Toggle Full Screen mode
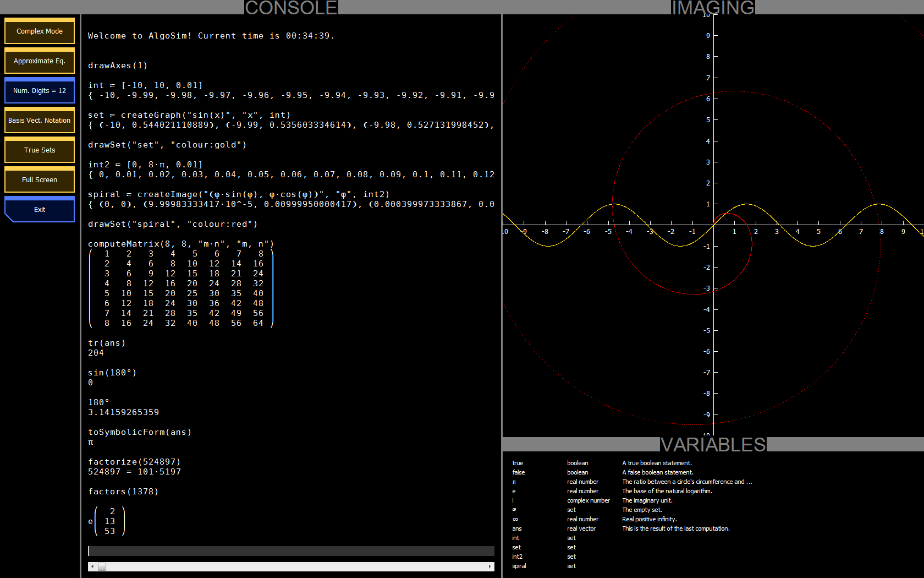 click(x=40, y=180)
